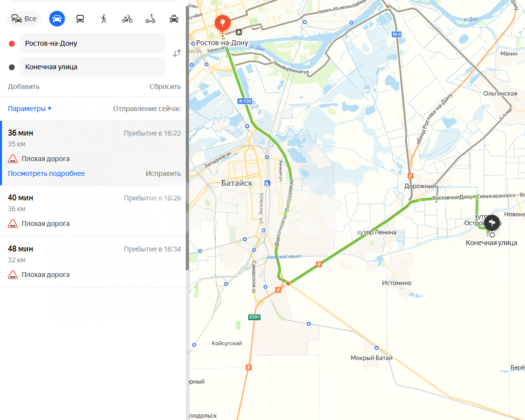
Task: Open Посмотреть подробнее route details
Action: click(x=46, y=174)
